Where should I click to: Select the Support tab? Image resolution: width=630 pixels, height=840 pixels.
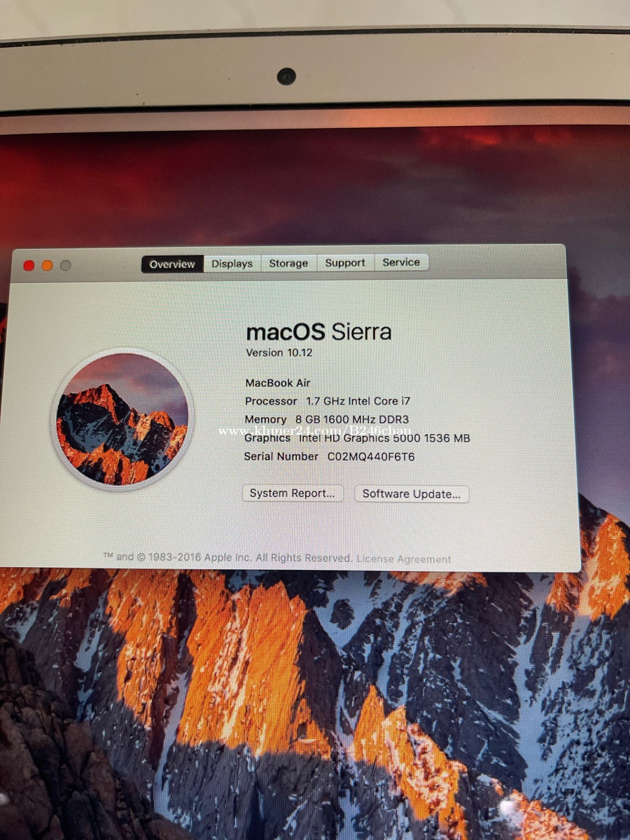[345, 262]
